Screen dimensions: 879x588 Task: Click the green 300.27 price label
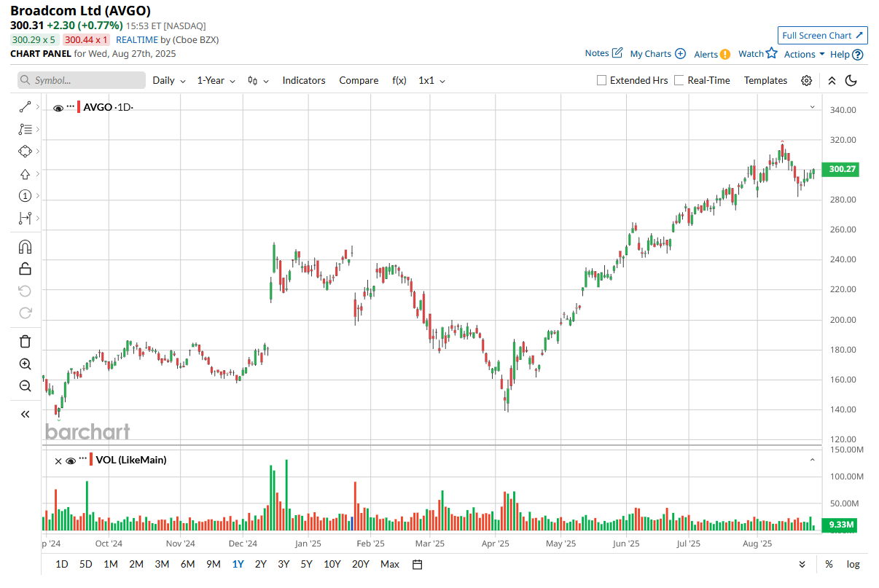click(842, 169)
